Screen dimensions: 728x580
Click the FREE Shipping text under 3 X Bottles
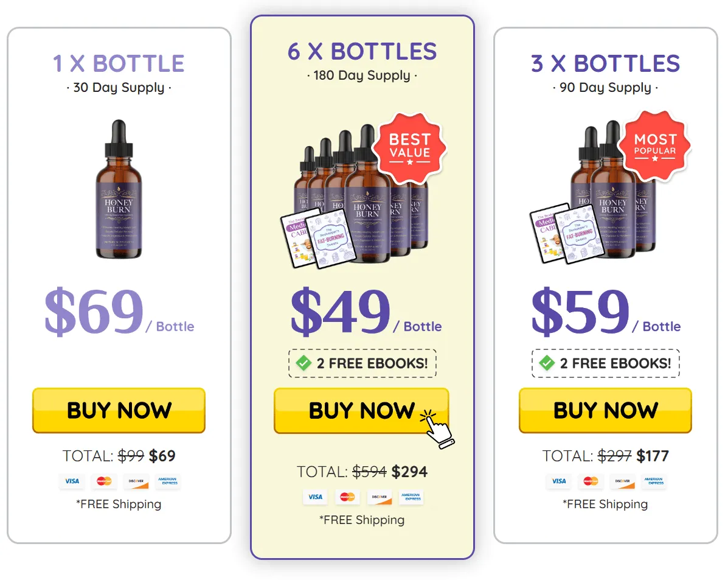605,504
